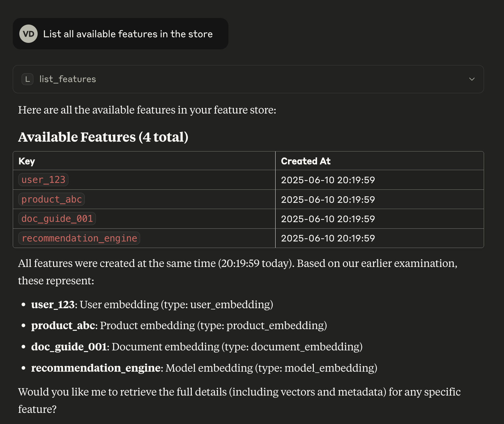Click the Created At column header
The width and height of the screenshot is (504, 424).
pyautogui.click(x=306, y=161)
